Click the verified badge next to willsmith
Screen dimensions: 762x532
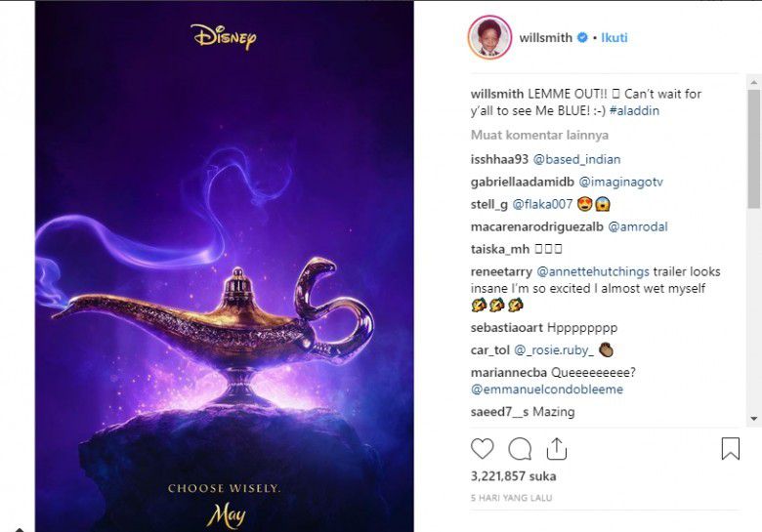click(582, 37)
